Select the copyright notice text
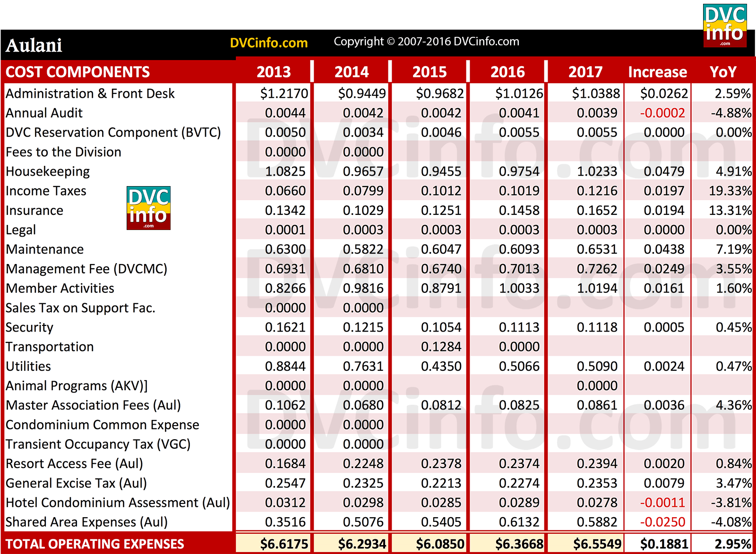The width and height of the screenshot is (756, 554). pos(426,42)
